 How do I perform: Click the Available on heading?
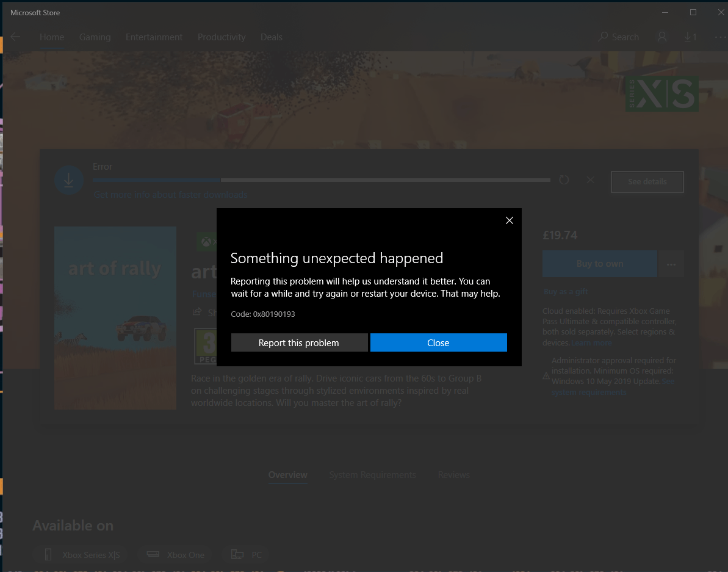pos(73,526)
